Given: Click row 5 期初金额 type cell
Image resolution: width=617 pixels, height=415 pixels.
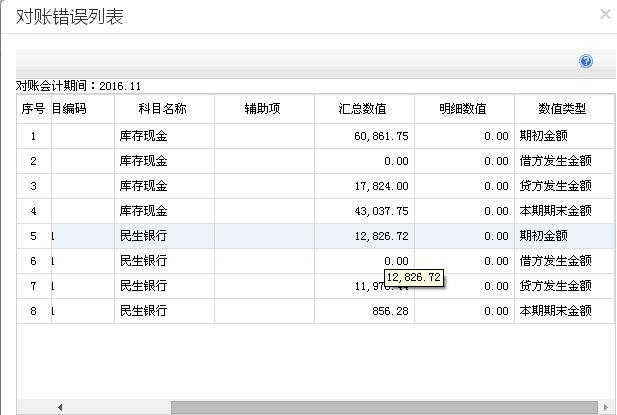Looking at the screenshot, I should click(564, 236).
